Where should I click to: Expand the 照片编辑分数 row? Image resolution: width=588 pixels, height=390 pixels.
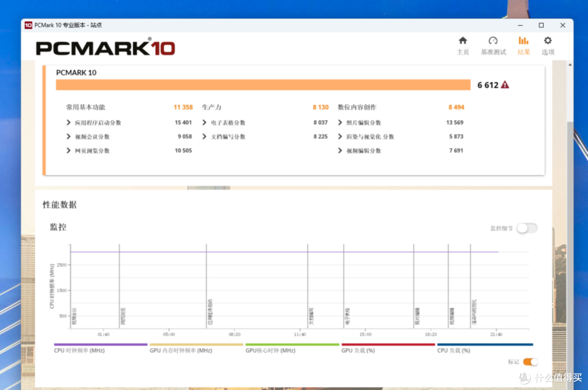(340, 123)
